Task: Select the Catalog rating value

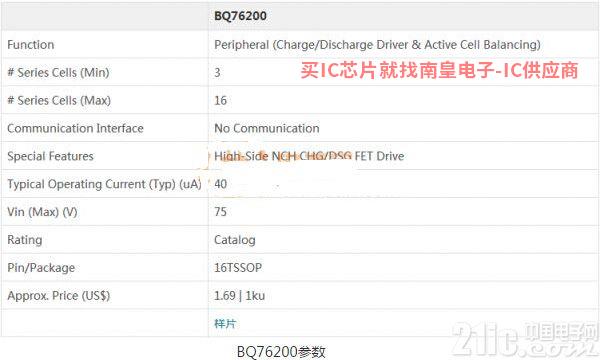Action: click(235, 240)
